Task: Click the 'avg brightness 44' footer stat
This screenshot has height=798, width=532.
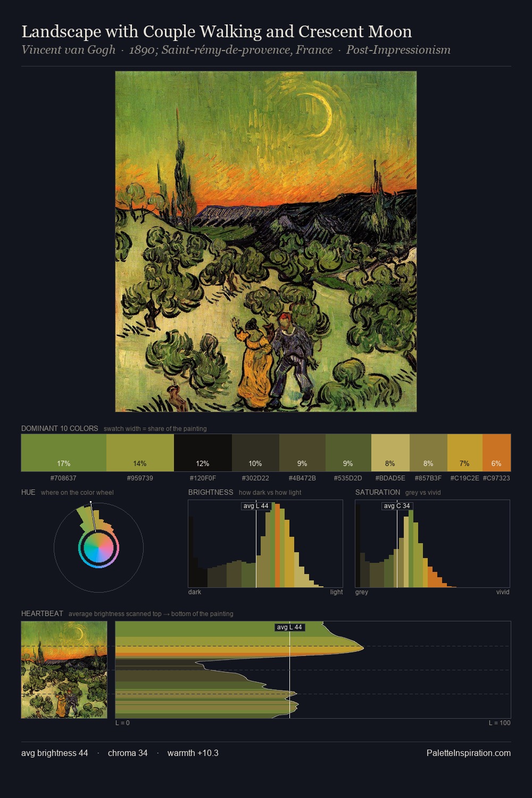Action: point(55,753)
